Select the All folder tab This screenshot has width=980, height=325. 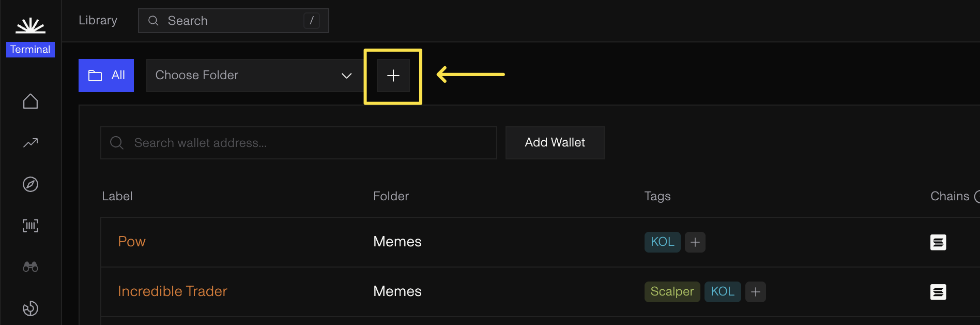click(x=106, y=76)
